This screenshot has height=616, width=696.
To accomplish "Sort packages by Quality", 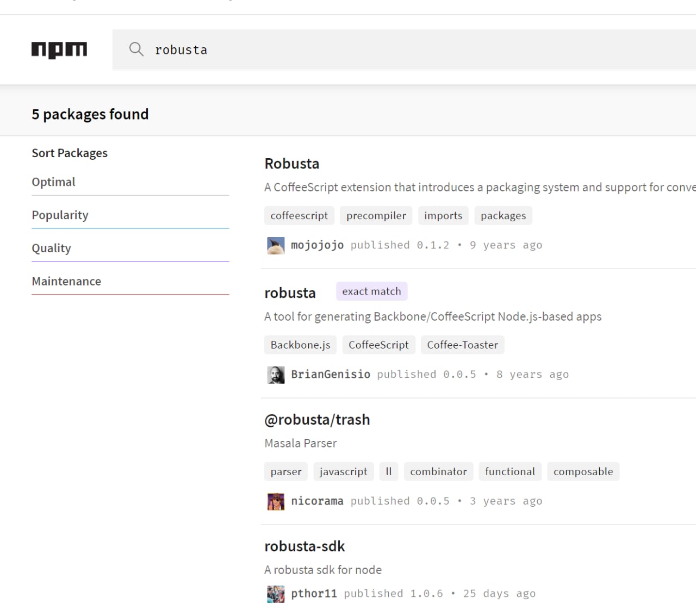I will click(130, 248).
